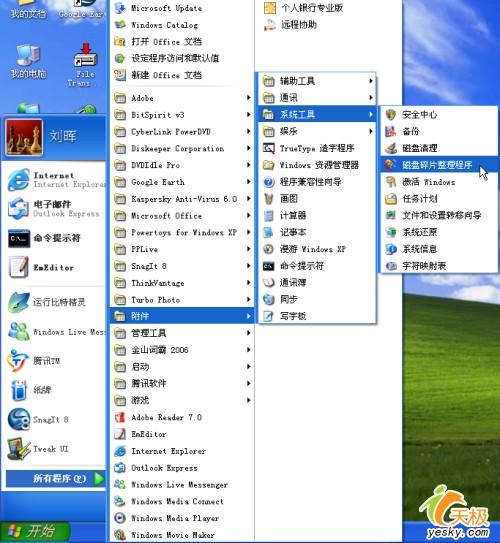Expand the 管理工具 submenu arrow
The width and height of the screenshot is (500, 543).
tap(248, 333)
